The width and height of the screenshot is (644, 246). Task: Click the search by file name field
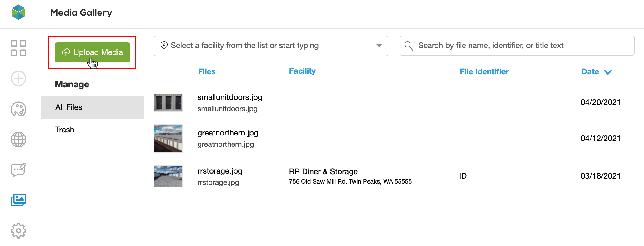pyautogui.click(x=519, y=46)
